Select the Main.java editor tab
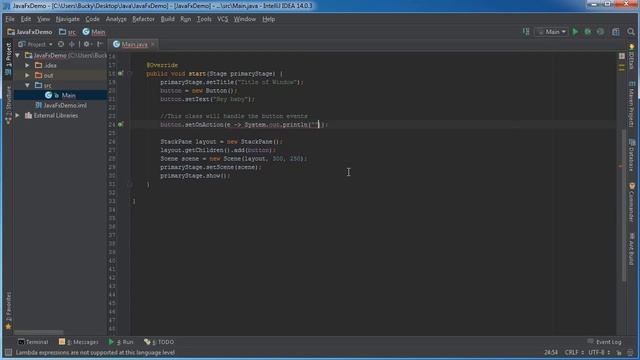 point(134,44)
